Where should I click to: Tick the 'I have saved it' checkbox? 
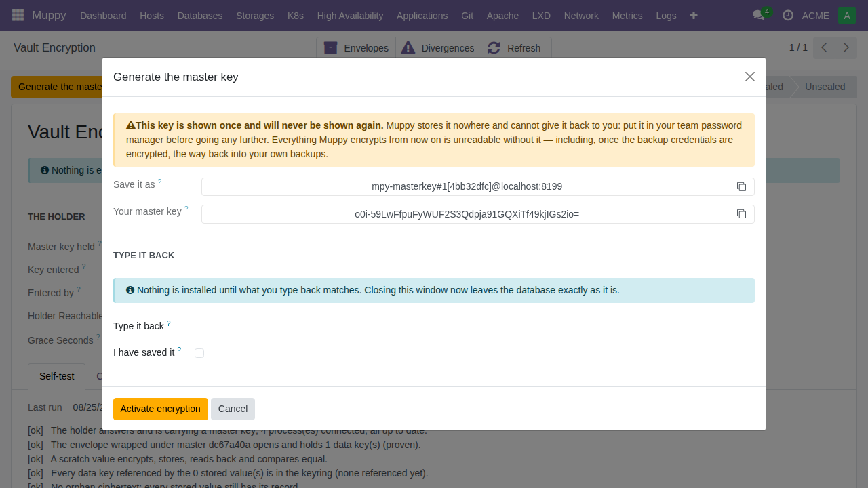pyautogui.click(x=199, y=353)
